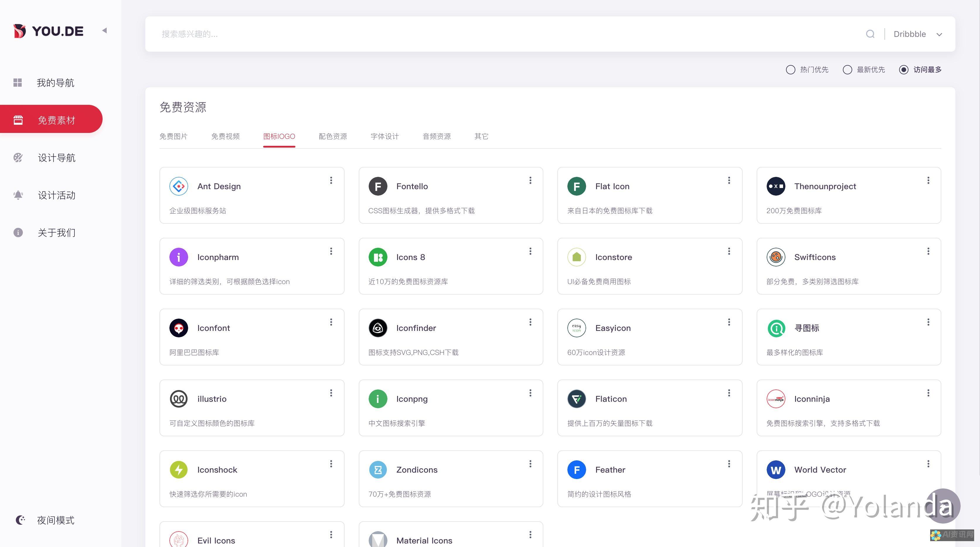The image size is (980, 547).
Task: Switch to the 字体设计 tab
Action: point(384,136)
